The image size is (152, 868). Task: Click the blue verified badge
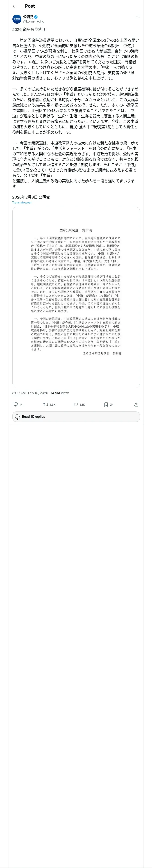tap(36, 17)
